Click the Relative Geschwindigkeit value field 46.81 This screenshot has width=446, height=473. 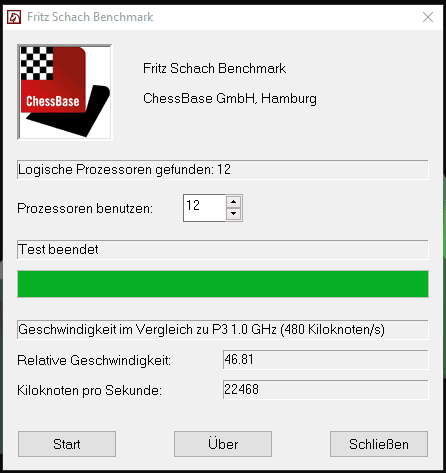326,359
